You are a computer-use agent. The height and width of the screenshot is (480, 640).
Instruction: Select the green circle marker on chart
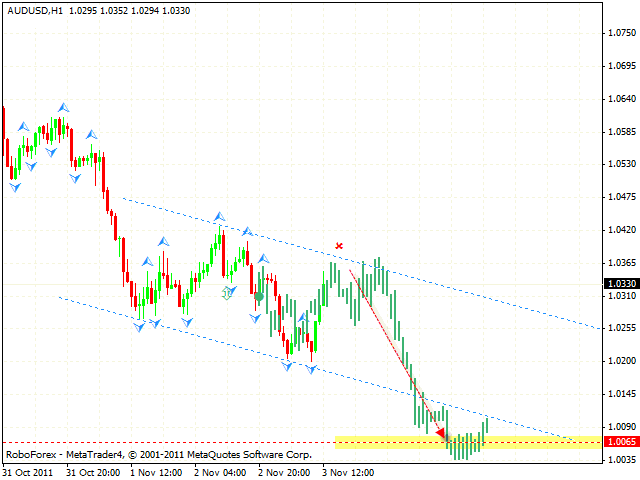click(x=259, y=296)
